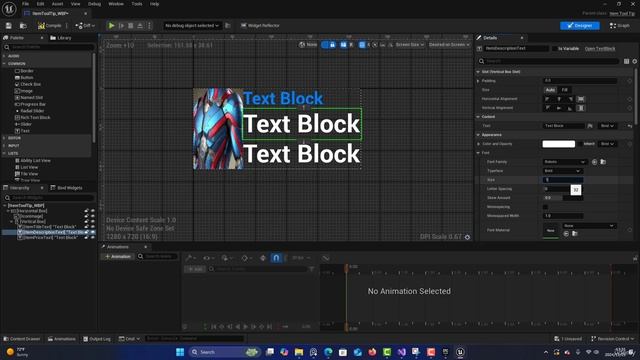Set horizontal alignment to fill

[581, 99]
